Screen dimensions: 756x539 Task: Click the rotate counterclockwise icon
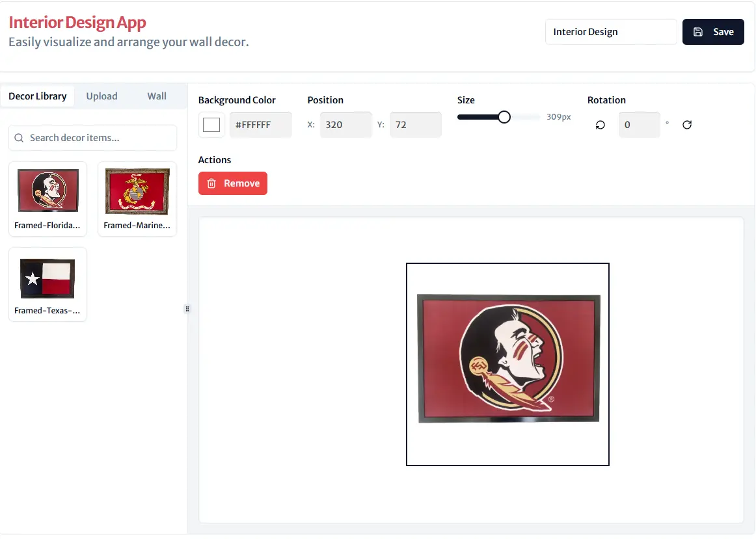[x=601, y=125]
